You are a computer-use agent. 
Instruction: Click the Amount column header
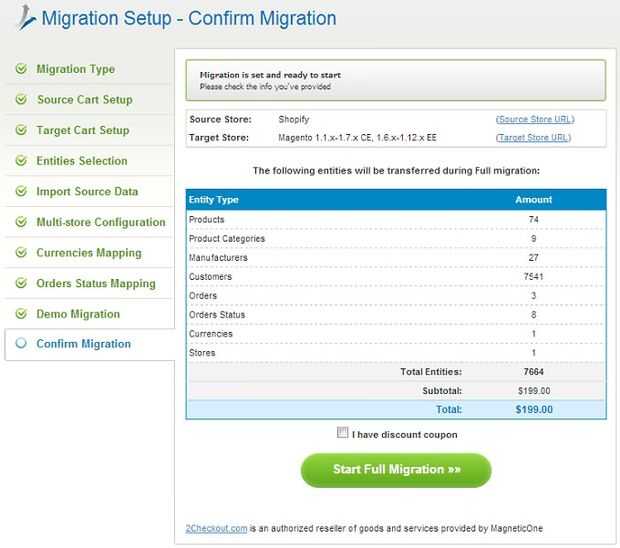coord(533,200)
